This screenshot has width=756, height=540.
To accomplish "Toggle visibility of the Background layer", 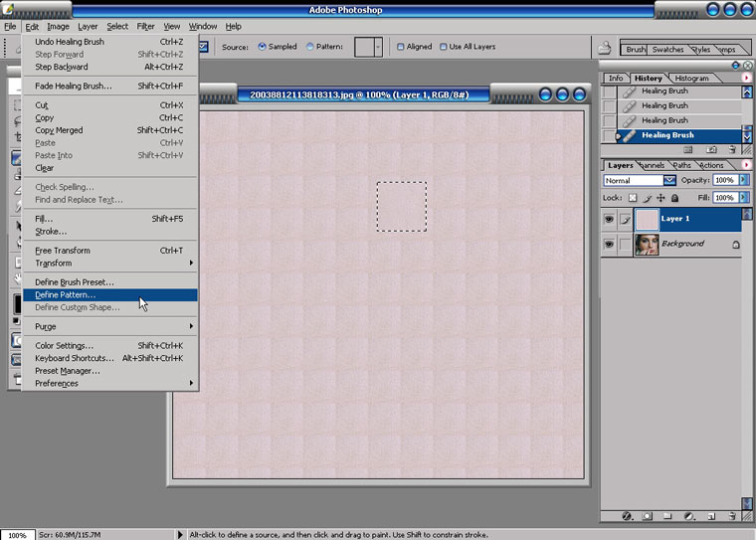I will click(x=609, y=244).
